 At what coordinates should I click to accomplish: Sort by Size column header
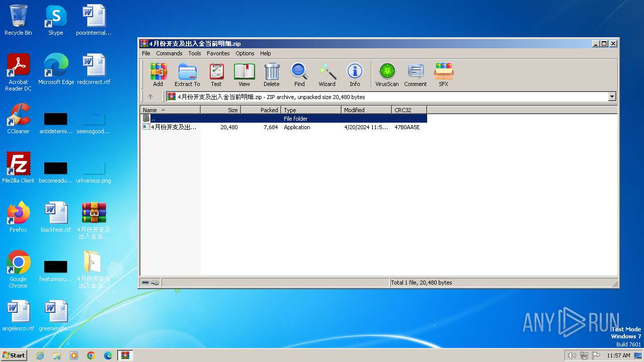click(x=220, y=110)
